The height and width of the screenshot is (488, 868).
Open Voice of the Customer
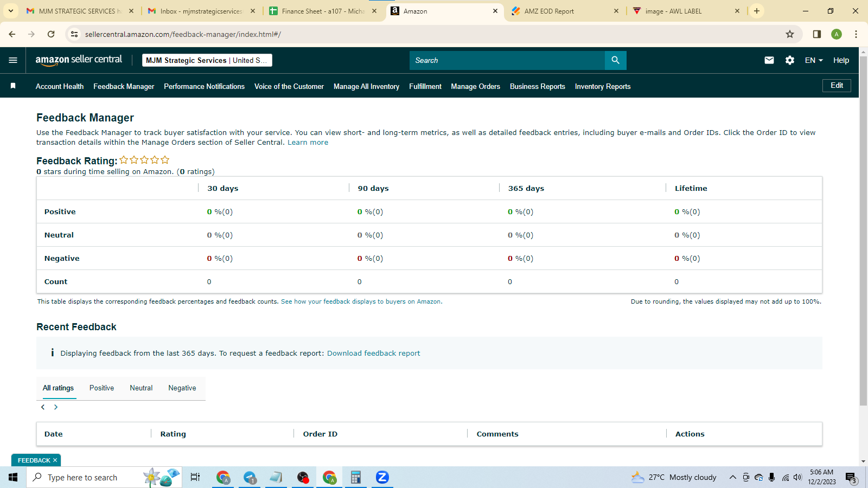tap(289, 86)
